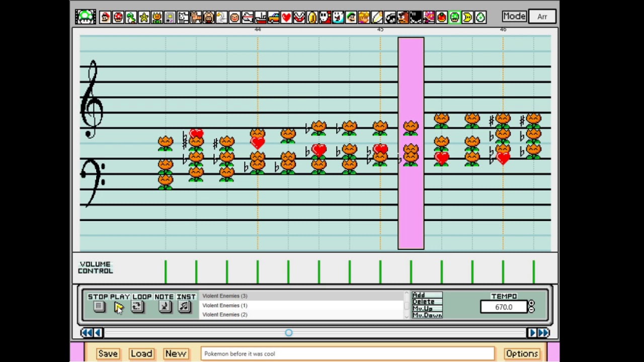The image size is (644, 362).
Task: Select the Yoshi Egg instrument icon
Action: (480, 17)
